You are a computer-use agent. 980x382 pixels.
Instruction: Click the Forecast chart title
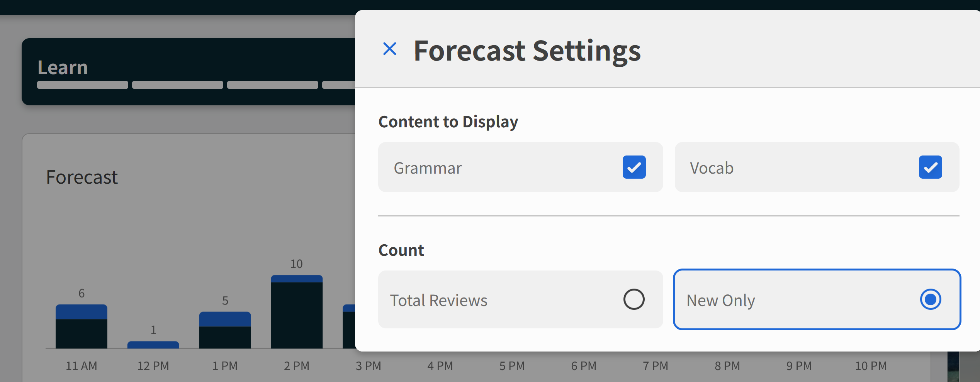[82, 177]
